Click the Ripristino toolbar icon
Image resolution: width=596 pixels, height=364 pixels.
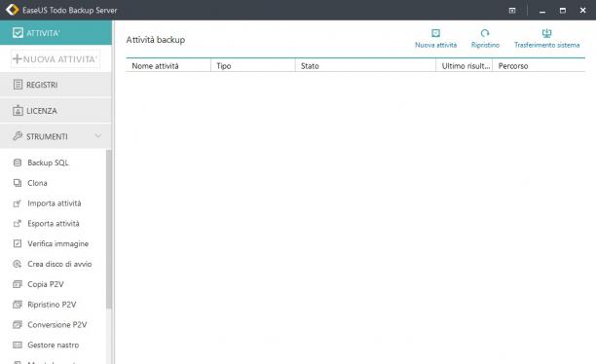(x=485, y=33)
